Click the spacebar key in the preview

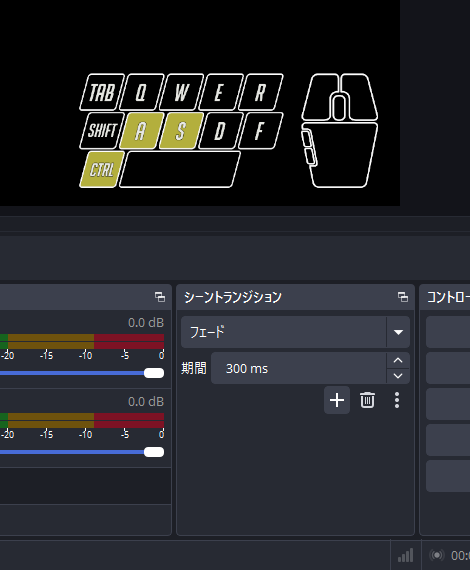[x=180, y=170]
